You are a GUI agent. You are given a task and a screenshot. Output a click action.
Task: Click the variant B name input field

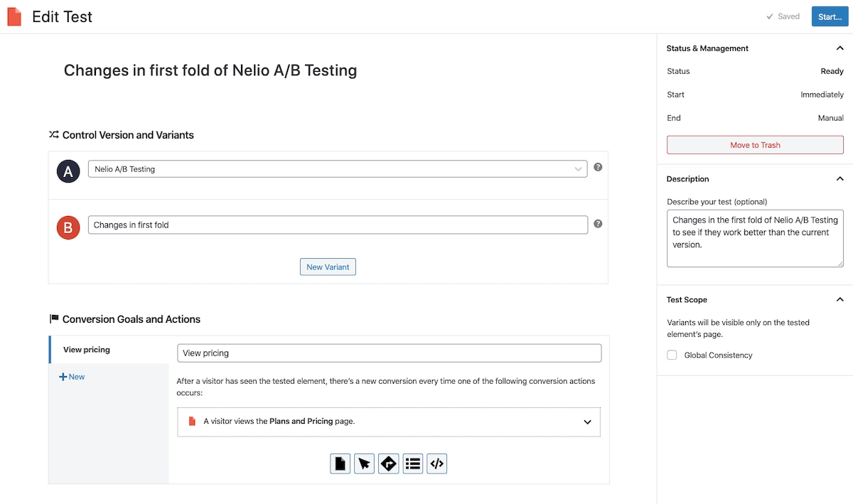pos(338,225)
